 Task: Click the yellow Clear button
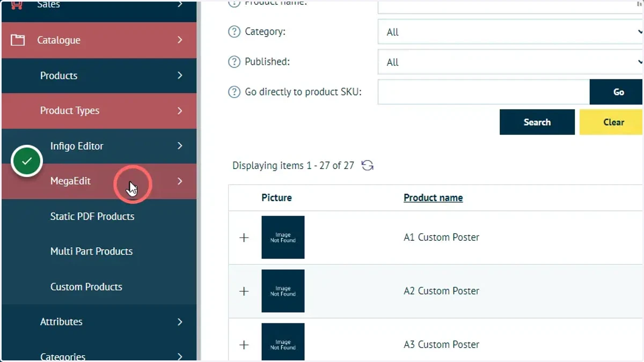(611, 122)
